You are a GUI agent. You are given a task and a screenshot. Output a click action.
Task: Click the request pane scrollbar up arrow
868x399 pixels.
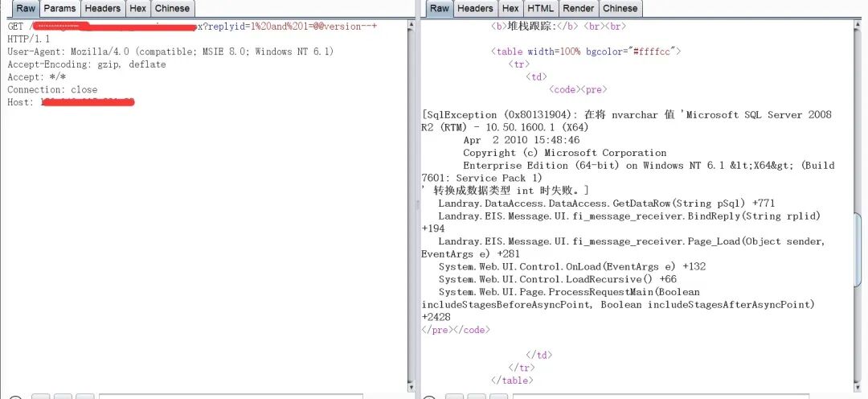pos(411,25)
